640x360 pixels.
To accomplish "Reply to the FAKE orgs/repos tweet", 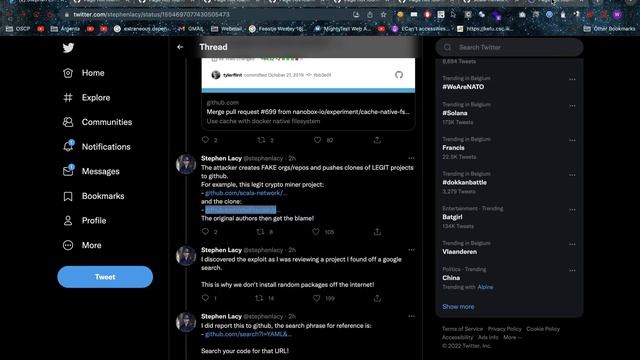I will (205, 232).
